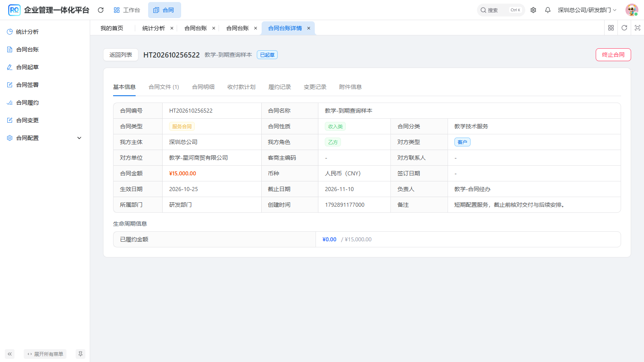This screenshot has height=362, width=644.
Task: Click the contract amount ¥15,000.00
Action: [183, 173]
